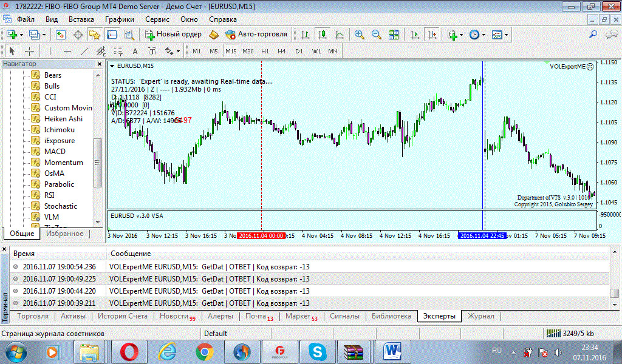Open the templates dropdown
Image resolution: width=622 pixels, height=364 pixels.
pos(500,35)
